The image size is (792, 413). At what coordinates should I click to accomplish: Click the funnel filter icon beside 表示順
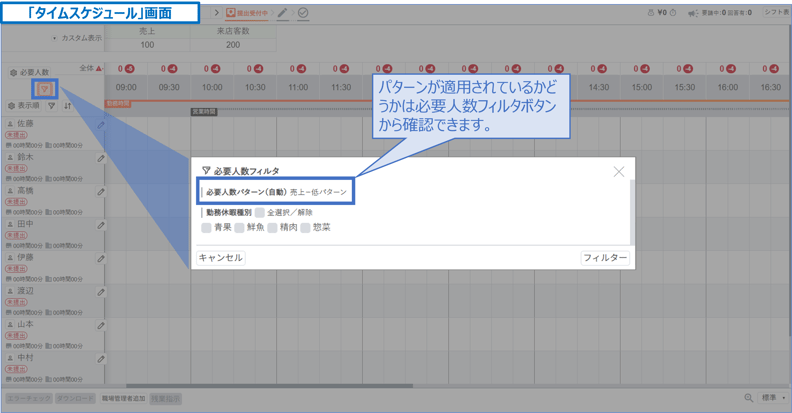tap(52, 106)
